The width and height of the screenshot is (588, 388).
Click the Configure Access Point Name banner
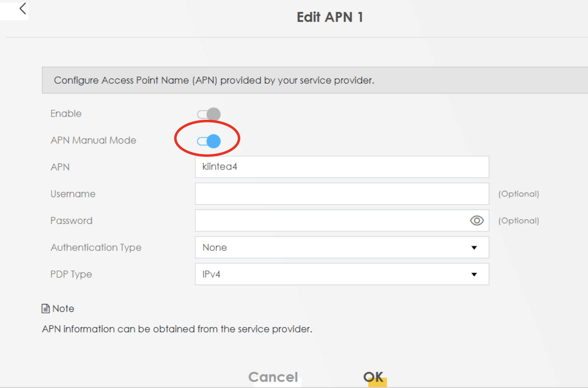(214, 81)
